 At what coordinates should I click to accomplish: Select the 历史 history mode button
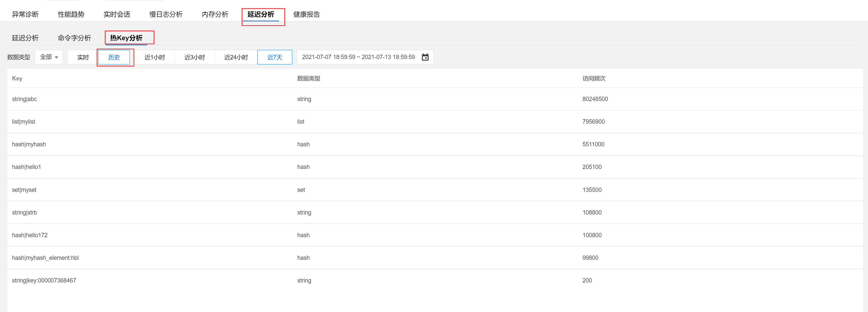[x=114, y=57]
